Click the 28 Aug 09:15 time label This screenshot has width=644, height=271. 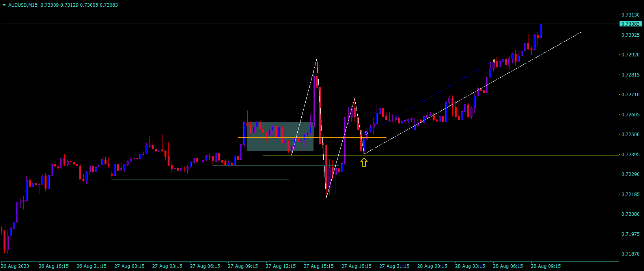[x=546, y=266]
